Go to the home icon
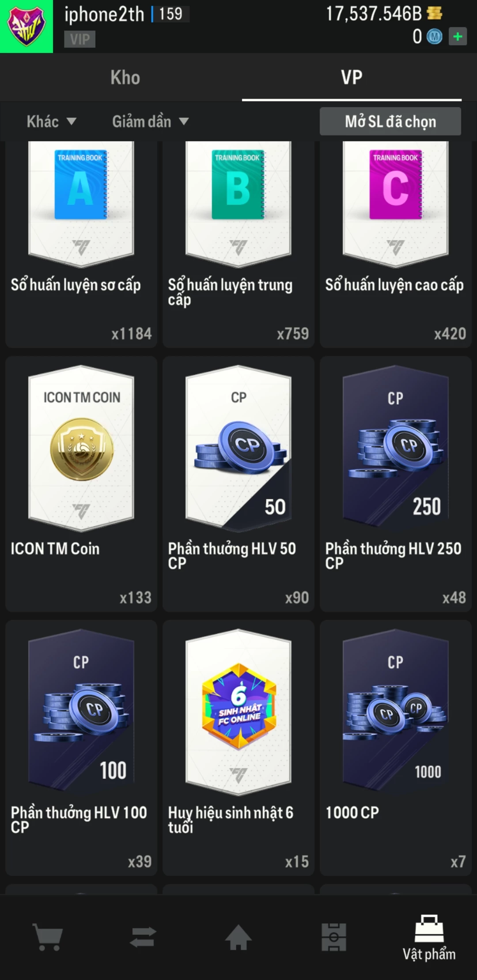 pos(238,937)
